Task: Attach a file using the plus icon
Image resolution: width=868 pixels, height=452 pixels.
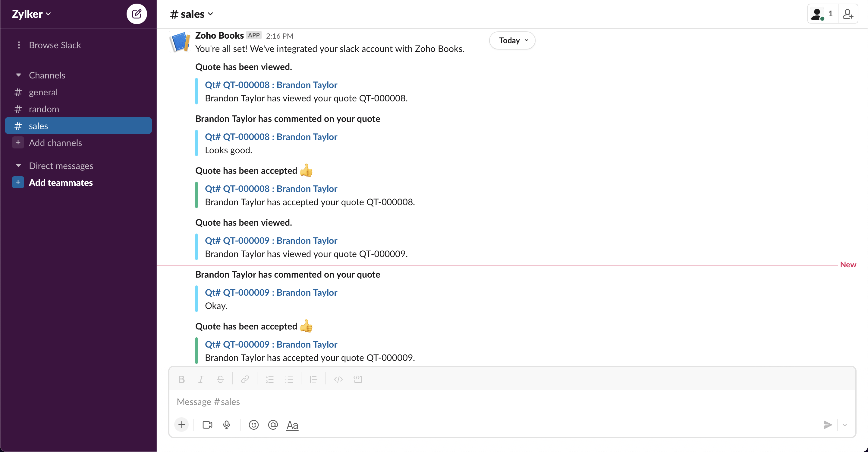Action: pyautogui.click(x=182, y=425)
